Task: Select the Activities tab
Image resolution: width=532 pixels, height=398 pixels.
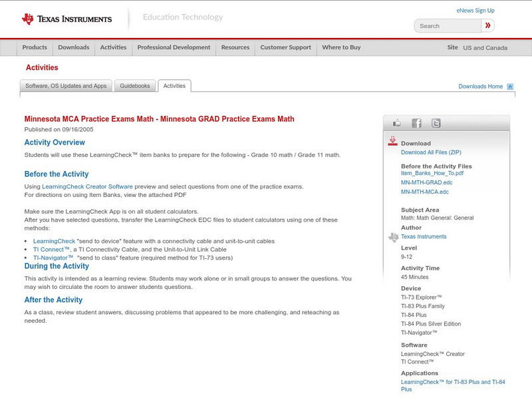Action: pos(176,85)
